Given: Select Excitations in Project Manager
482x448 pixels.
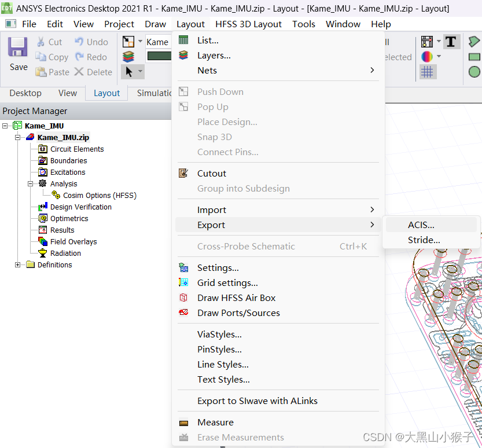Looking at the screenshot, I should point(68,172).
